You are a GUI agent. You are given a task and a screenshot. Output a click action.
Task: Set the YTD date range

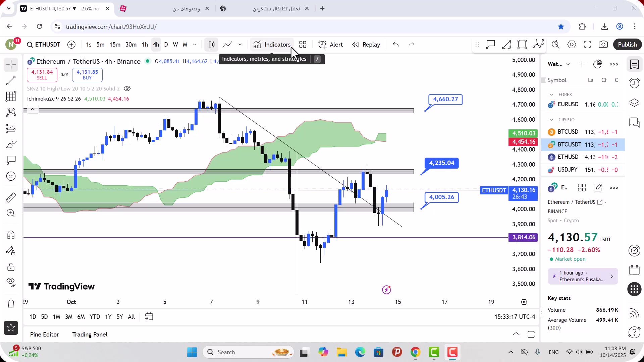click(95, 317)
